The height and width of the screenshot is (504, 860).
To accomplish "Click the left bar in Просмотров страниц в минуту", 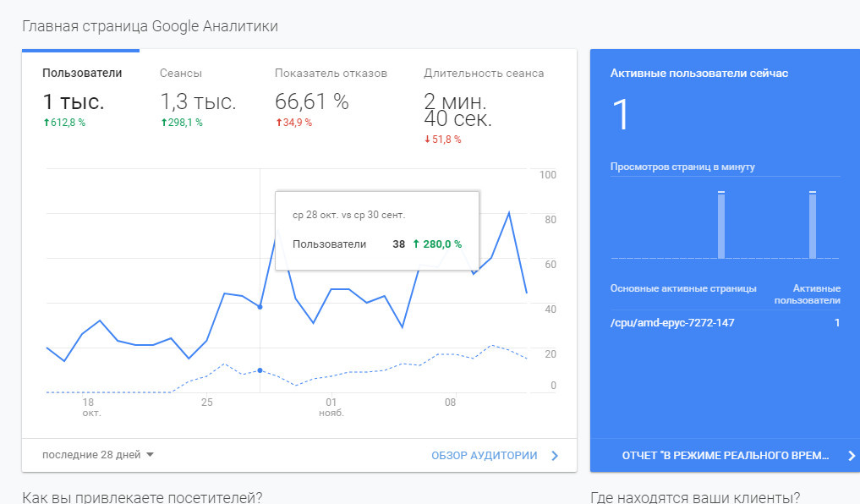I will coord(721,225).
